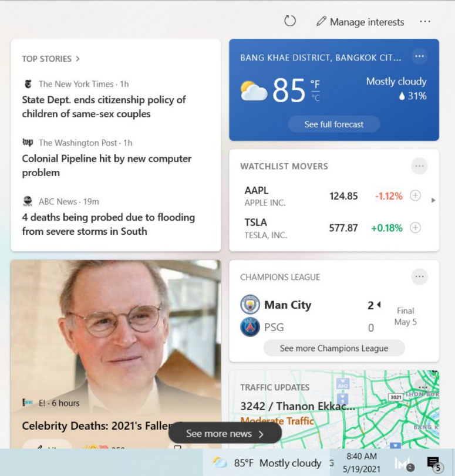The width and height of the screenshot is (455, 476).
Task: Click taskbar weather widget 85°F
Action: 267,463
